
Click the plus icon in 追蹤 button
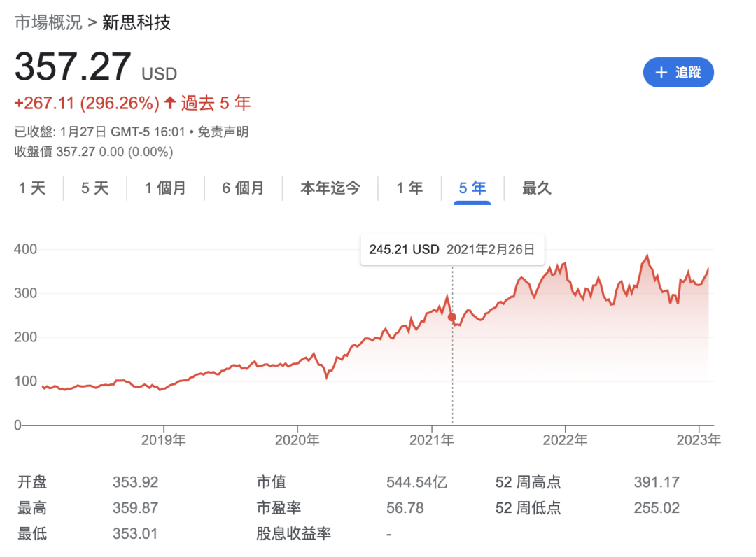click(661, 73)
